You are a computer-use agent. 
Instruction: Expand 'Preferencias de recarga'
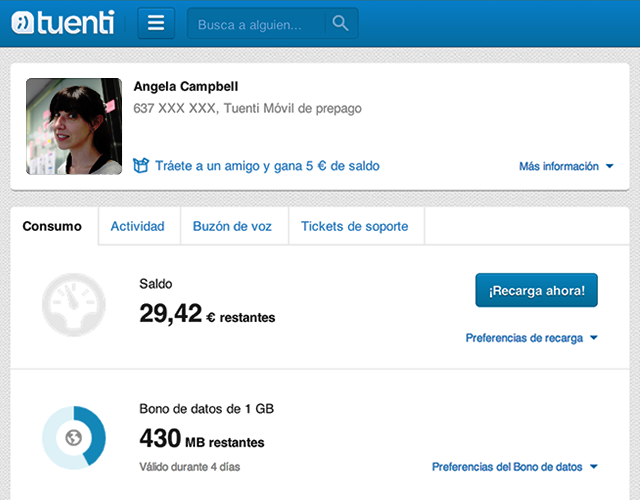click(531, 338)
